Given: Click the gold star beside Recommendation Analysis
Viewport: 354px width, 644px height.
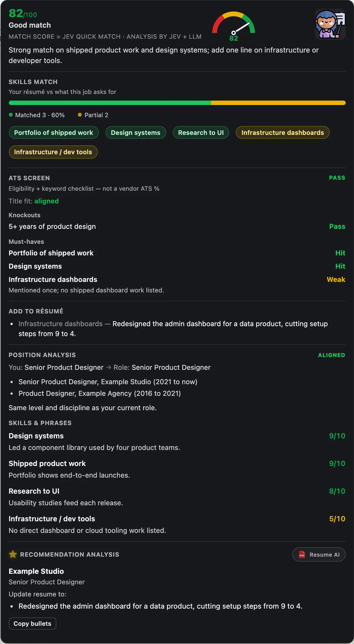Looking at the screenshot, I should point(13,554).
